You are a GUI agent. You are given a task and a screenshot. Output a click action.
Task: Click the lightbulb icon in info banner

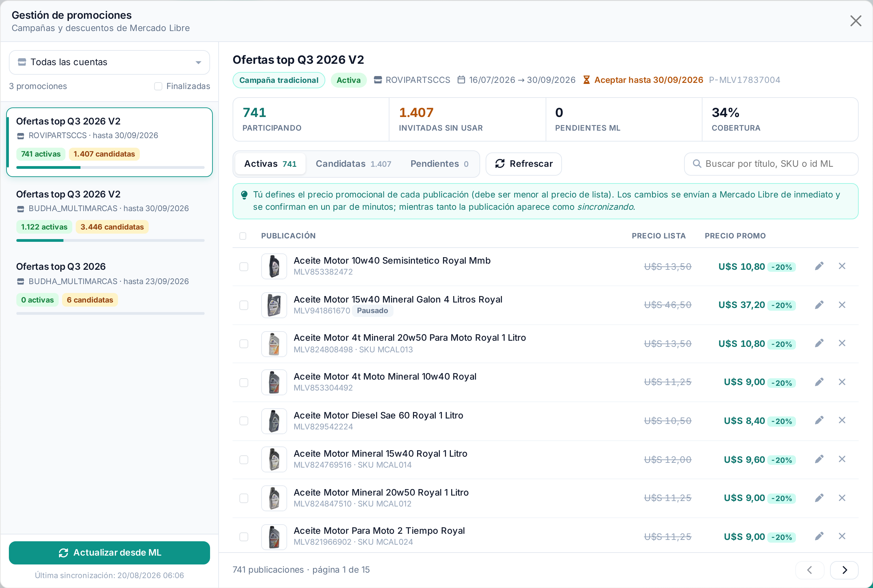245,195
